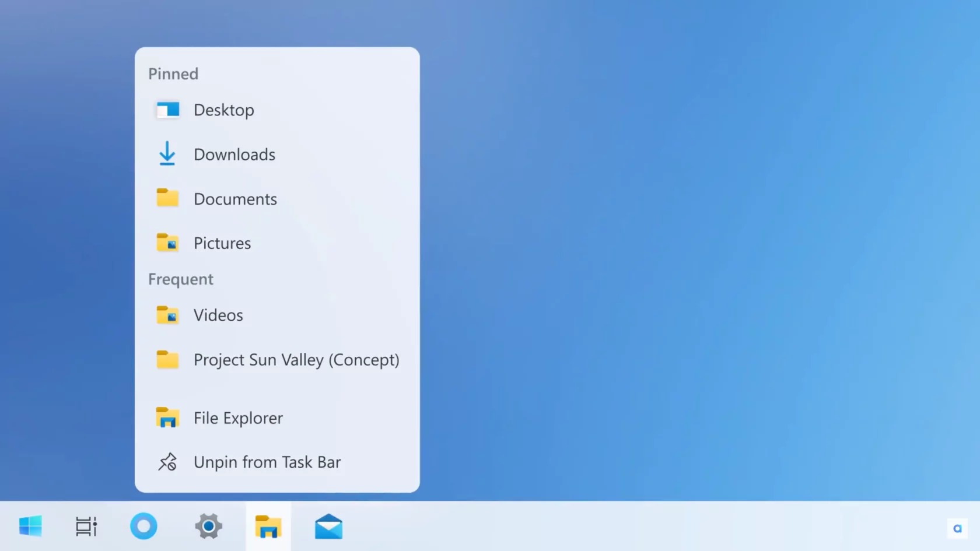Click the crossed-out pin icon

pos(167,462)
